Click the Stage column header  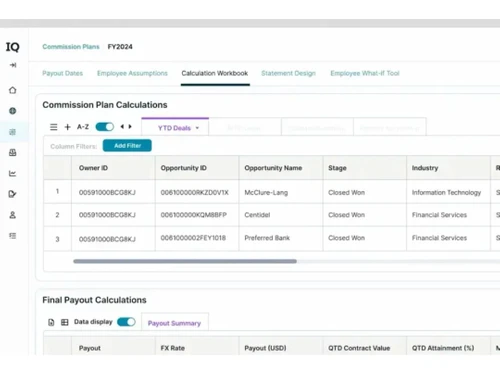[x=365, y=168]
